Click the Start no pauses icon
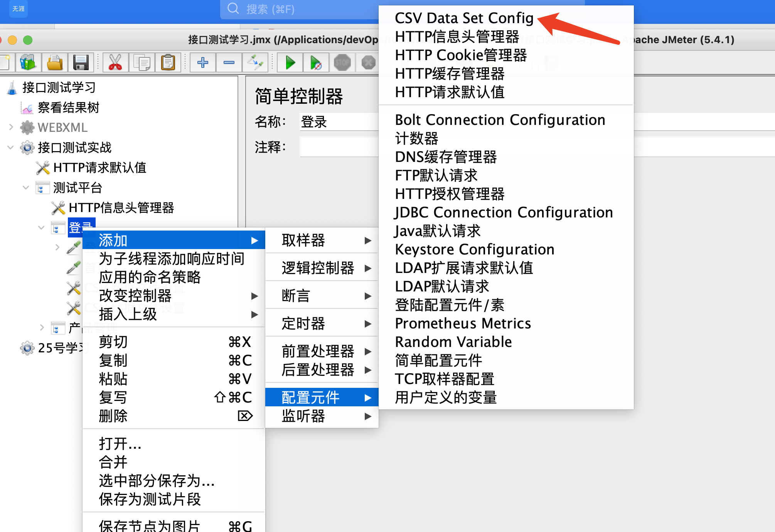The width and height of the screenshot is (775, 532). coord(316,62)
